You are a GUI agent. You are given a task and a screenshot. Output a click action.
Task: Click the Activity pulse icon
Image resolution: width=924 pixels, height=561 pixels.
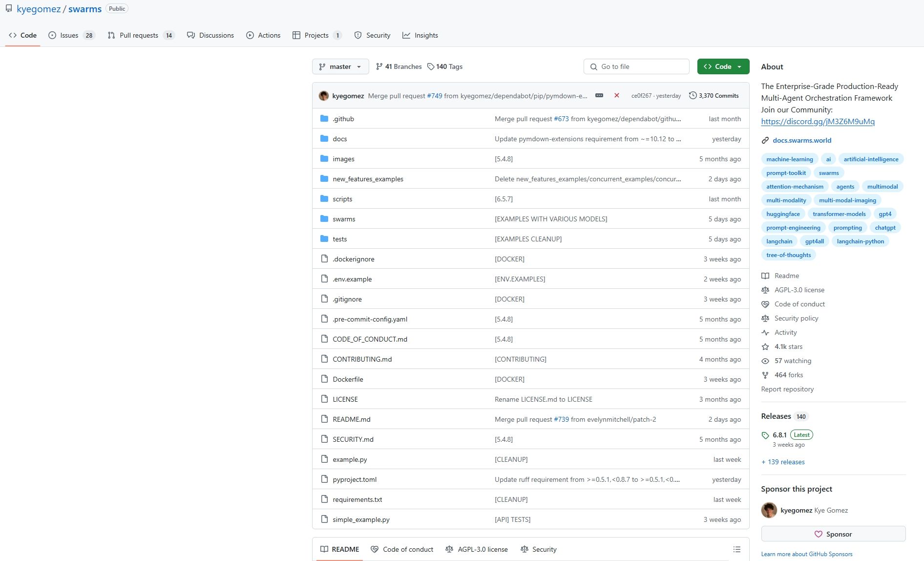click(x=765, y=332)
